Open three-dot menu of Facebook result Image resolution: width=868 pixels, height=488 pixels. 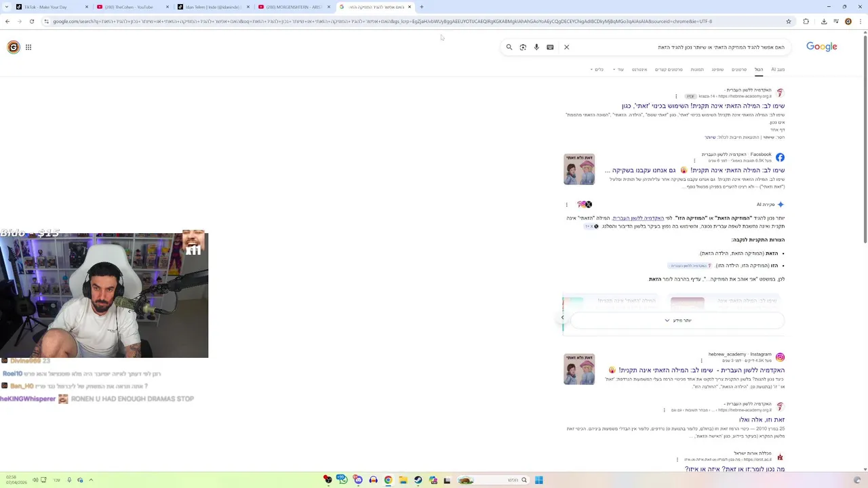point(694,161)
